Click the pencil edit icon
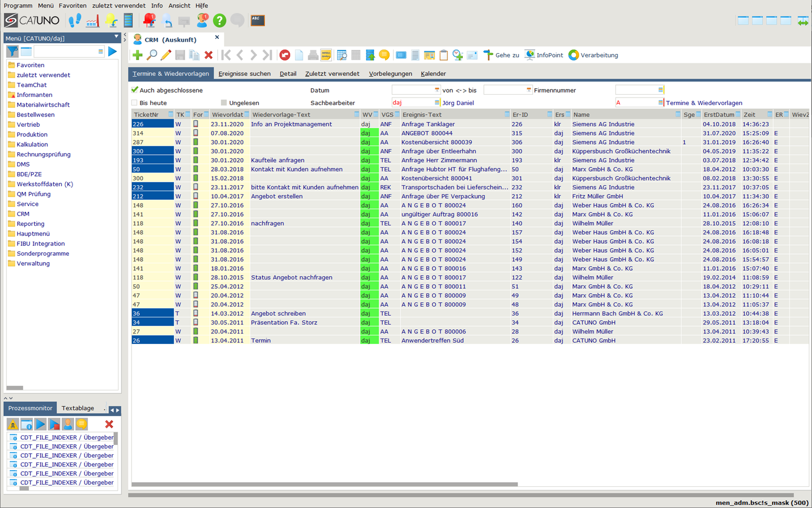Screen dimensions: 812x508 point(166,55)
